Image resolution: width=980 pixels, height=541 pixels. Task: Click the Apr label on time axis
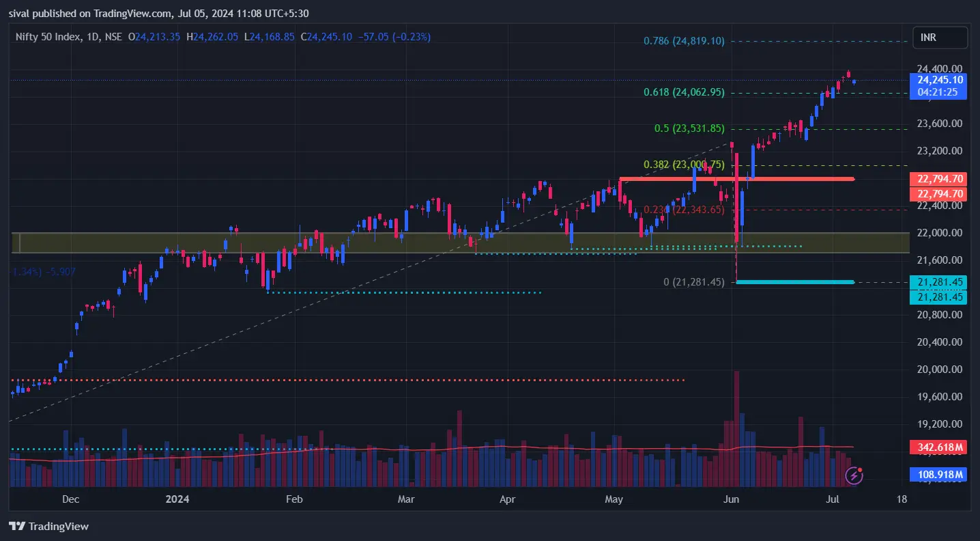tap(507, 499)
